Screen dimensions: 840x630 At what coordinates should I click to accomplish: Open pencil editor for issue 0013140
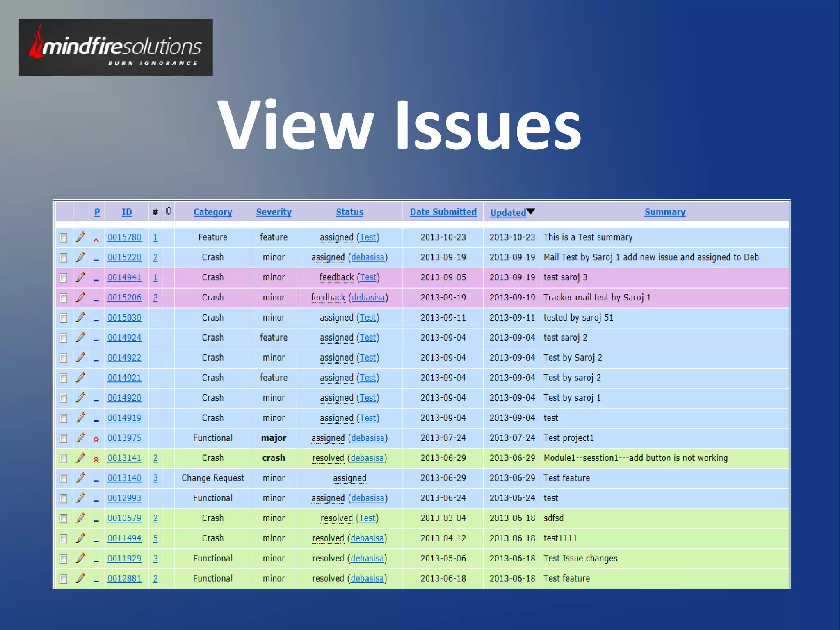(81, 478)
